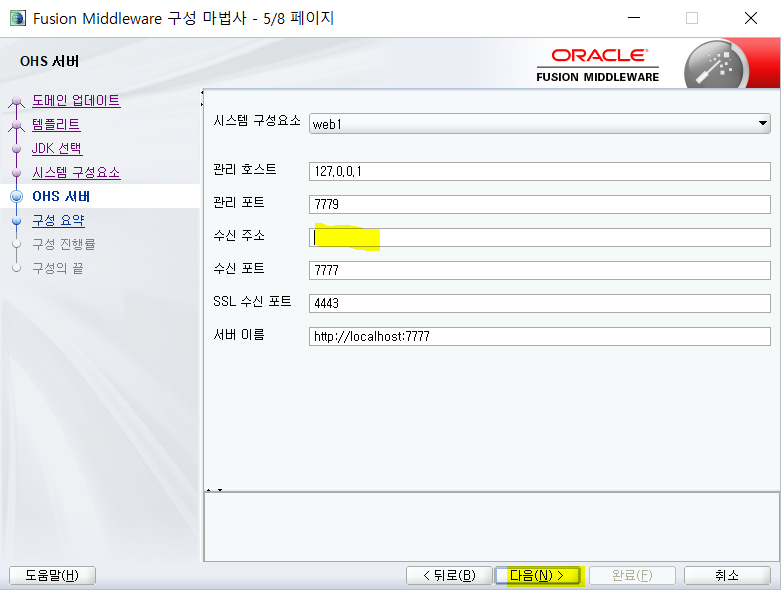Open the 구성 요약 step link
Viewport: 781px width, 590px height.
tap(58, 220)
